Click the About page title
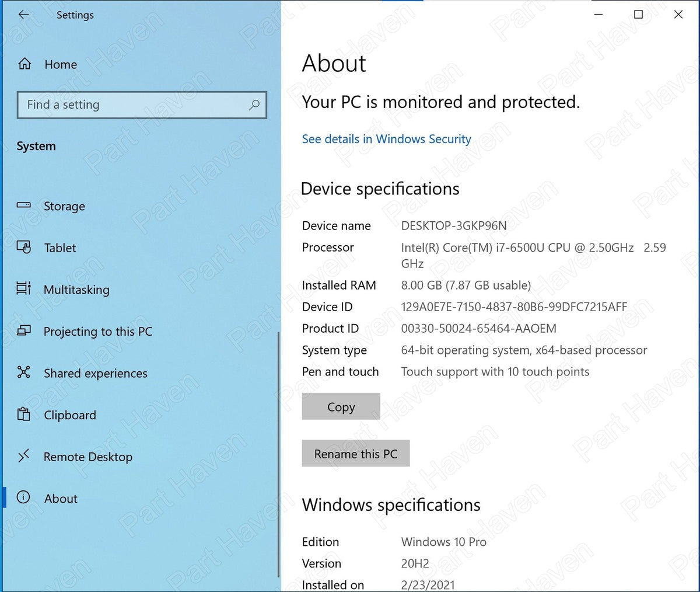700x592 pixels. (x=334, y=63)
